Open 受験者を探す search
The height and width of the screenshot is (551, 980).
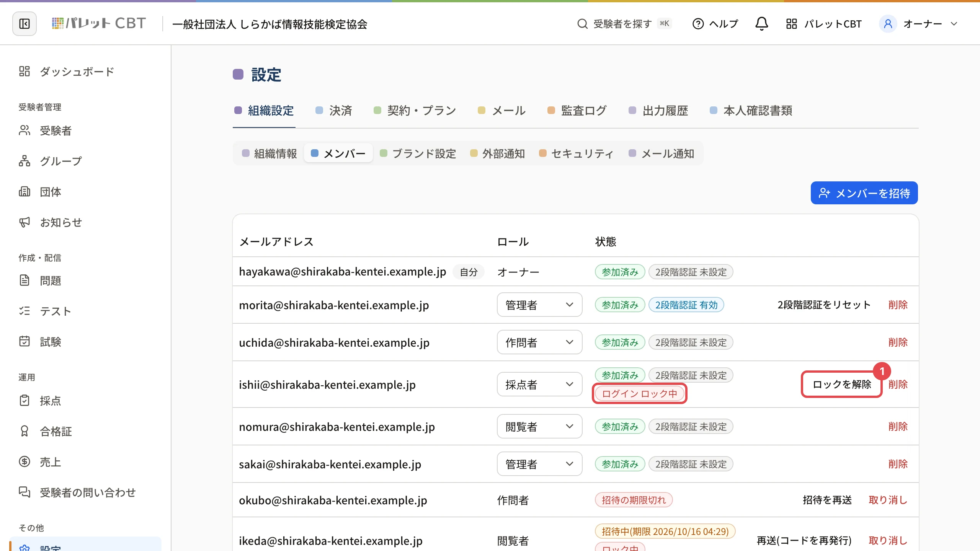tap(624, 24)
